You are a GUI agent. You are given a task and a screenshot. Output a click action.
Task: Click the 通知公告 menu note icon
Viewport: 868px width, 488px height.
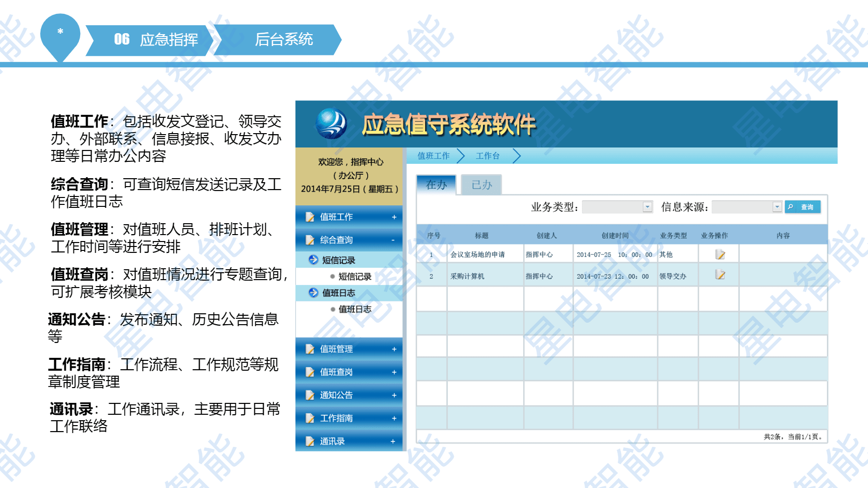coord(310,395)
